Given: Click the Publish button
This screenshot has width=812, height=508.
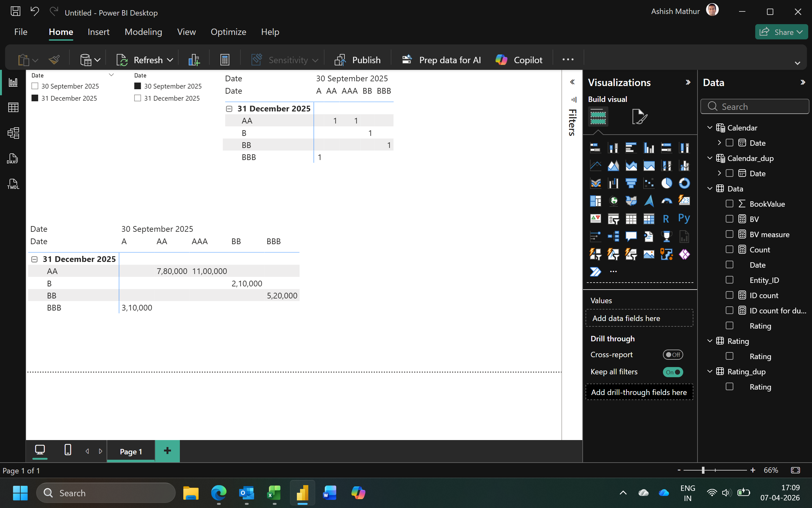Looking at the screenshot, I should click(x=357, y=60).
